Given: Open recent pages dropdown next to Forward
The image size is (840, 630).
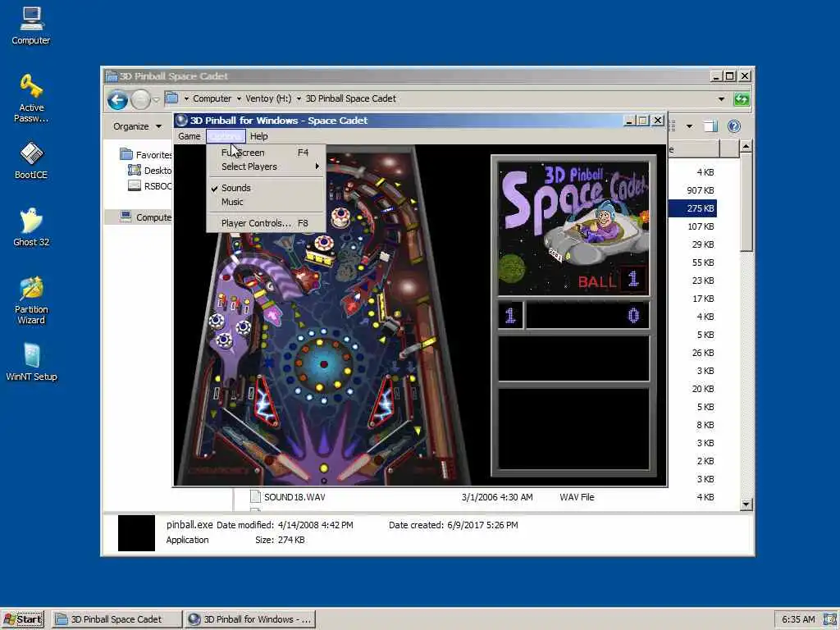Looking at the screenshot, I should tap(156, 99).
